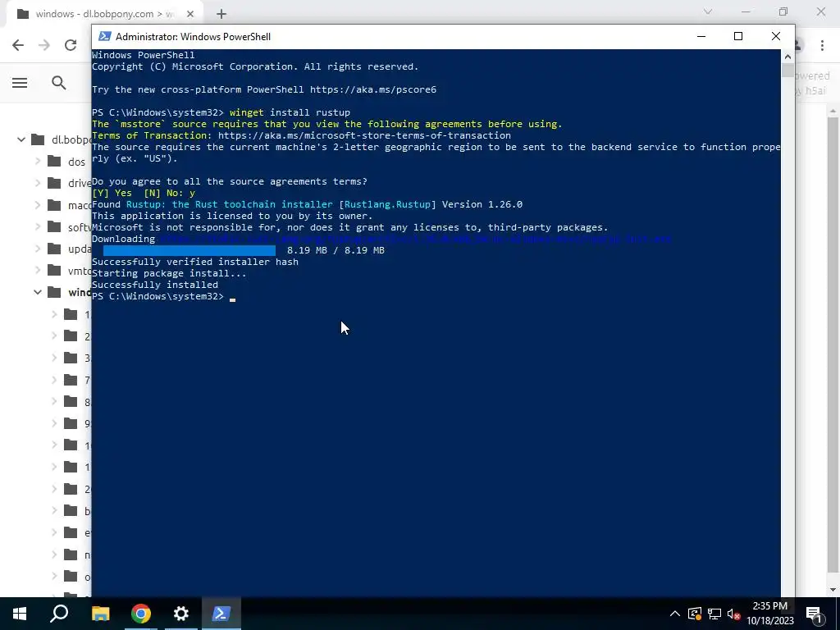
Task: Click the Chrome page scrollbar down arrow
Action: click(833, 590)
